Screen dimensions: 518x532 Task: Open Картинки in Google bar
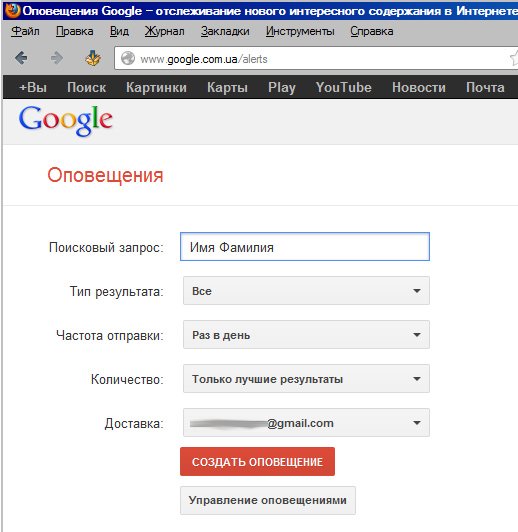[156, 88]
